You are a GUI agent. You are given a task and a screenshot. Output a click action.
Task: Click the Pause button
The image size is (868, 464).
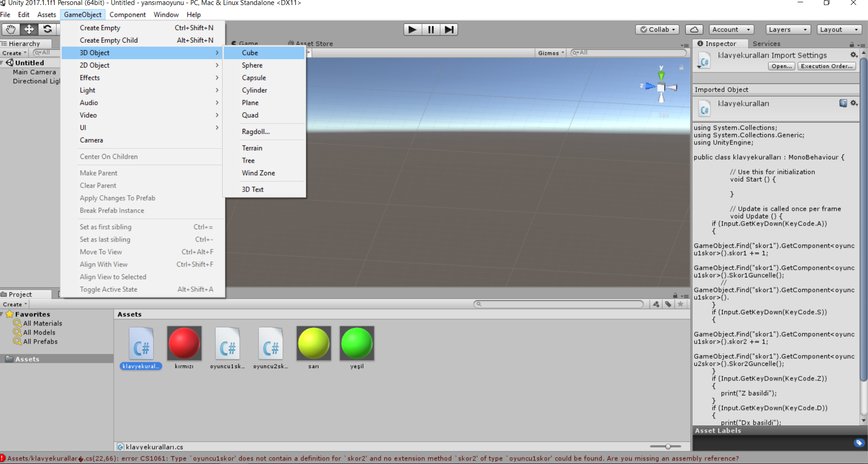tap(431, 30)
